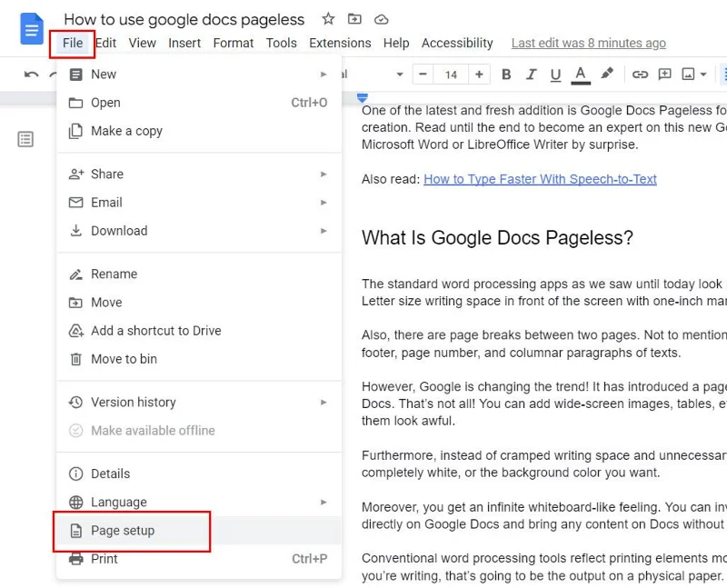This screenshot has width=727, height=588.
Task: Click the insert link icon
Action: point(640,75)
